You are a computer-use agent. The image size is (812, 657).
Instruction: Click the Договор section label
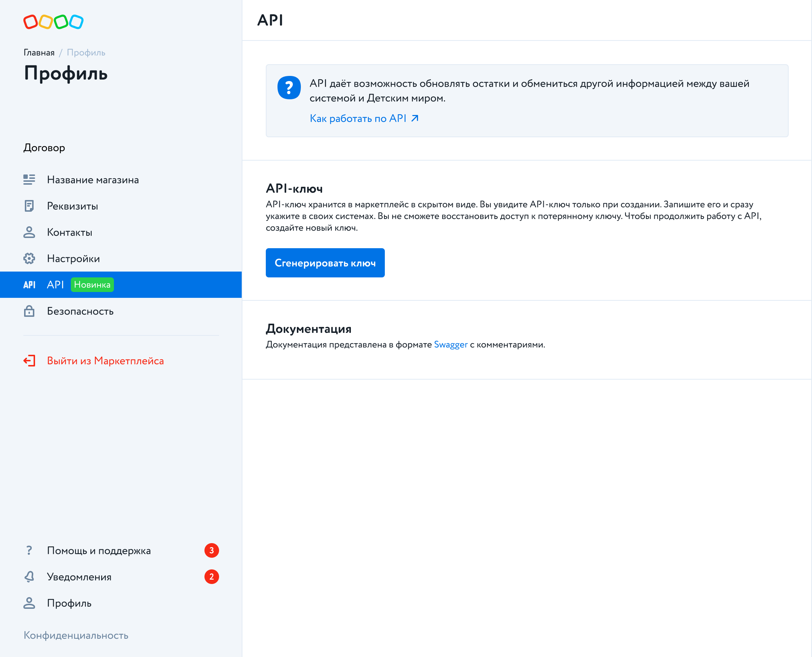point(44,147)
